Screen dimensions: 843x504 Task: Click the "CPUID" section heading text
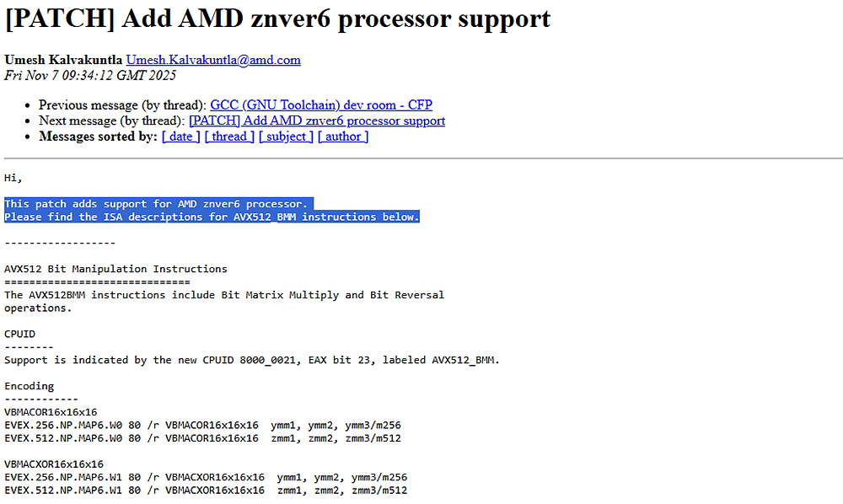pyautogui.click(x=19, y=334)
